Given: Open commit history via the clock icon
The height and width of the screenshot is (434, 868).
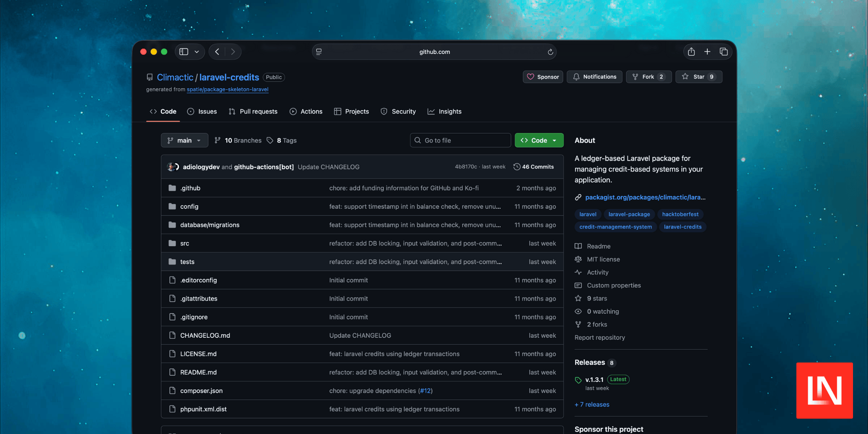Looking at the screenshot, I should tap(517, 166).
